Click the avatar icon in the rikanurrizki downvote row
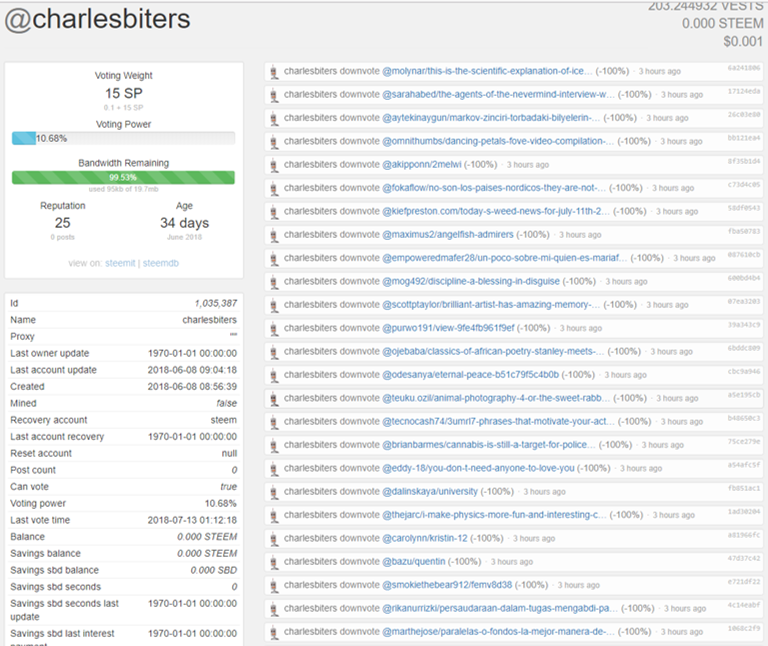This screenshot has width=768, height=646. [274, 609]
